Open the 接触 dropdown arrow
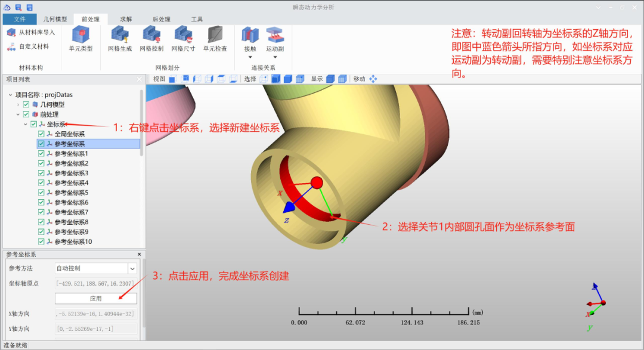The image size is (644, 350). [250, 57]
